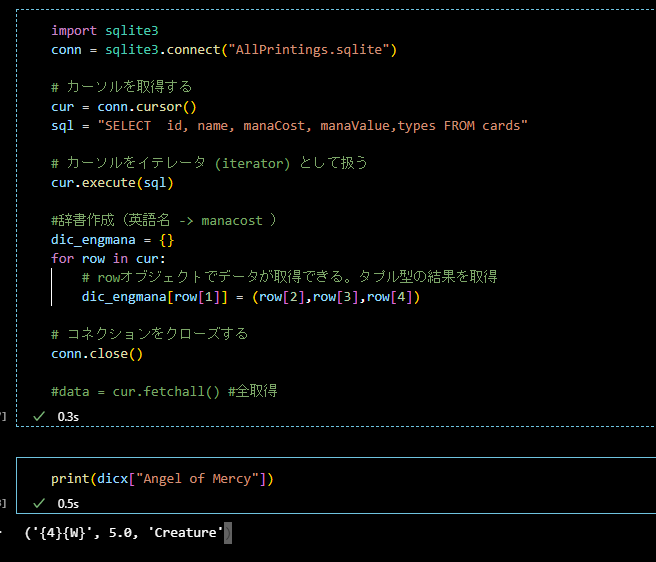Click inside the print(dicx["Angel of Mercy"]) cell
The image size is (656, 562).
click(336, 485)
